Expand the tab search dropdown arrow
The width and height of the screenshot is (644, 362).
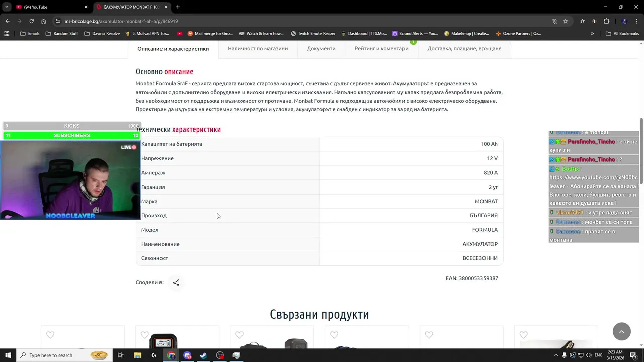(7, 7)
